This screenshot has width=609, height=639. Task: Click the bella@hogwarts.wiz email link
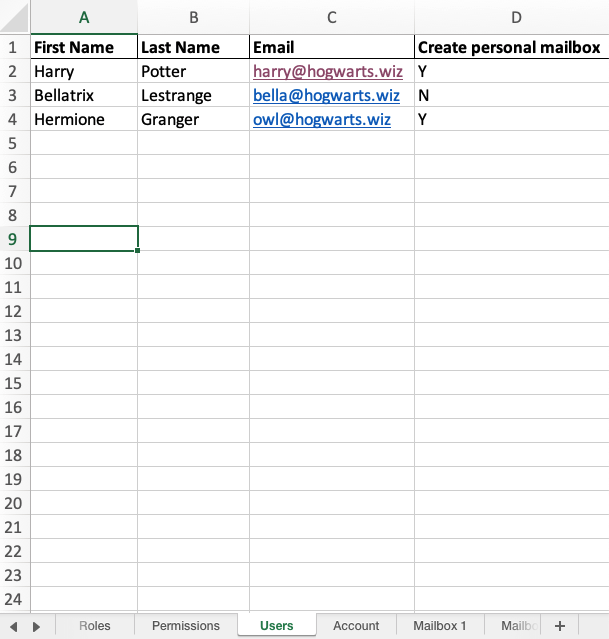pos(326,96)
